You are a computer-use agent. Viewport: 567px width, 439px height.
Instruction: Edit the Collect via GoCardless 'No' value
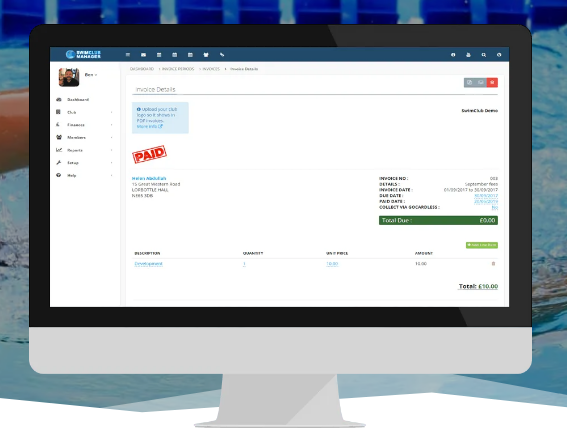[x=495, y=207]
